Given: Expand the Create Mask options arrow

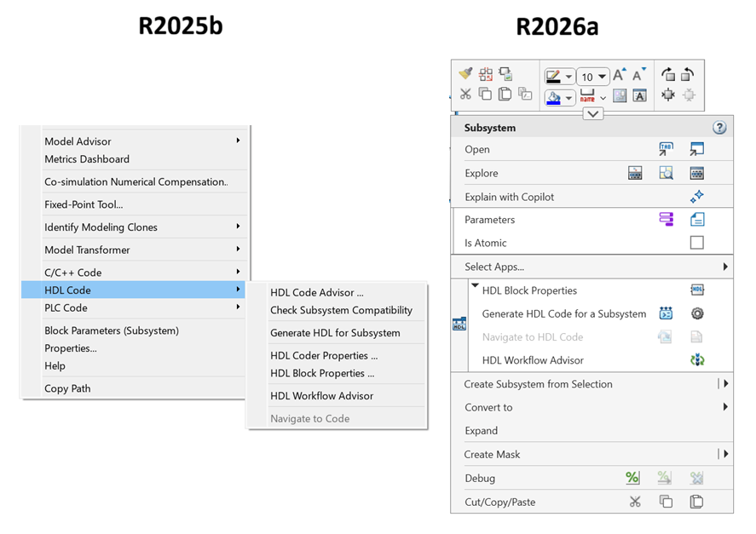Looking at the screenshot, I should (725, 454).
